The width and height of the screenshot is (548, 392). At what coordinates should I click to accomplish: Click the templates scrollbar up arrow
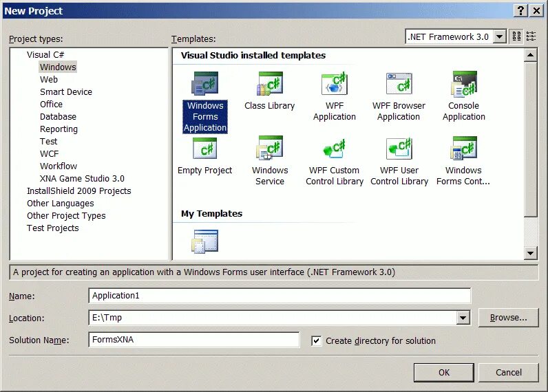pos(531,55)
